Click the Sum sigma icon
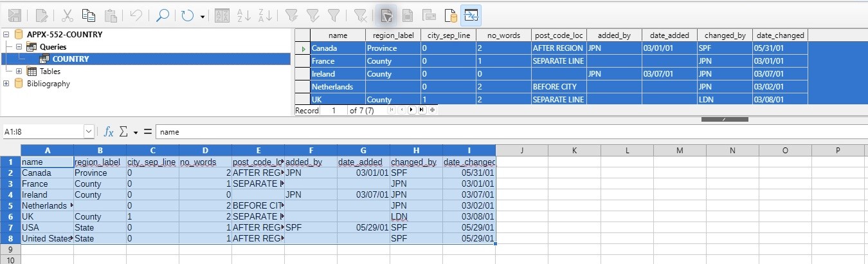Screen dimensions: 868x264 [x=125, y=131]
